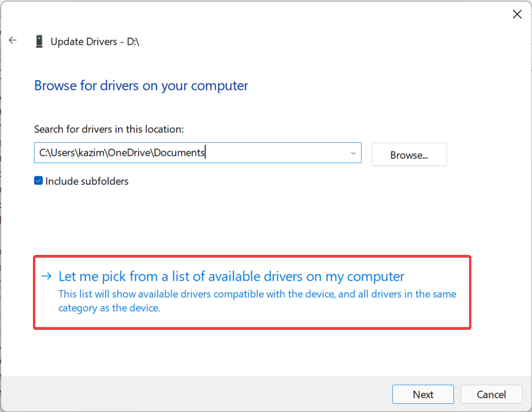The image size is (532, 412).
Task: Click the kazim username in the path
Action: click(94, 153)
